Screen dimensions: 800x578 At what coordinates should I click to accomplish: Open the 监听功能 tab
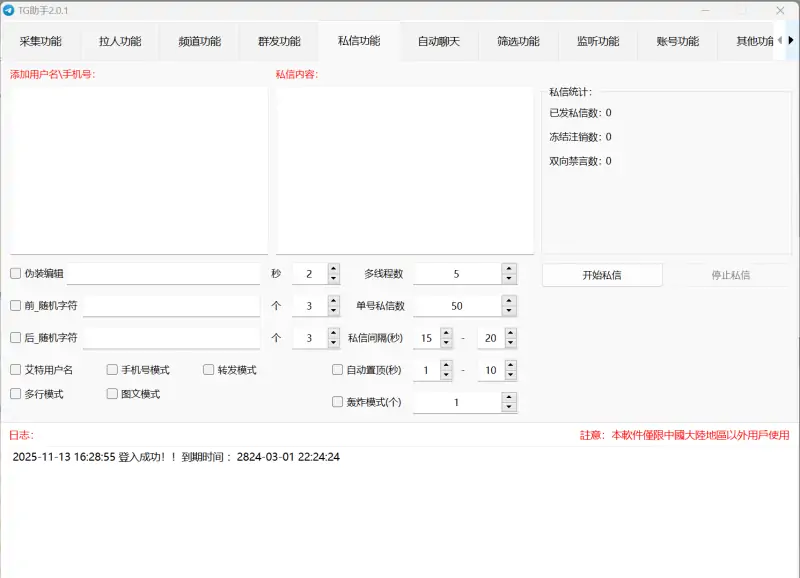[x=597, y=42]
